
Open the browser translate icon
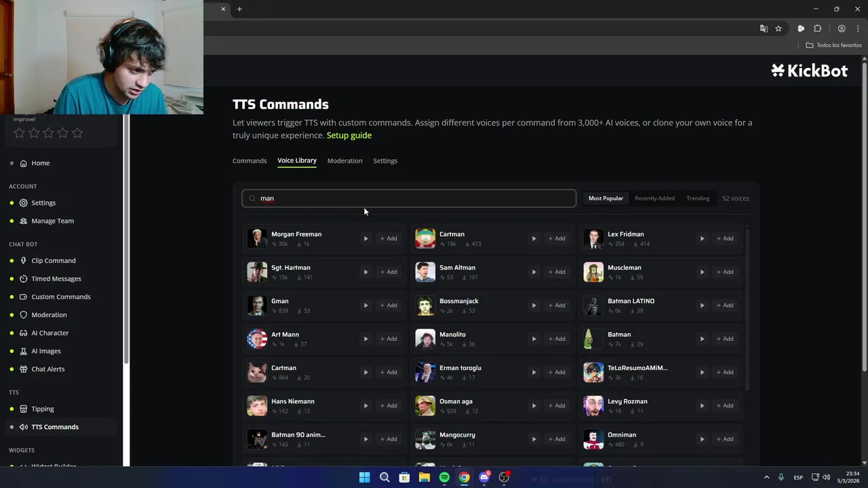point(764,28)
